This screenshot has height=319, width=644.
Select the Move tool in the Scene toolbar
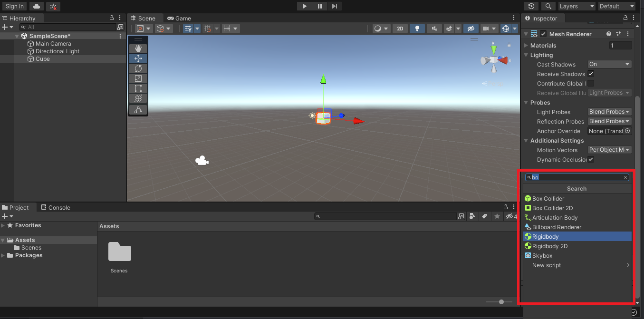tap(138, 58)
